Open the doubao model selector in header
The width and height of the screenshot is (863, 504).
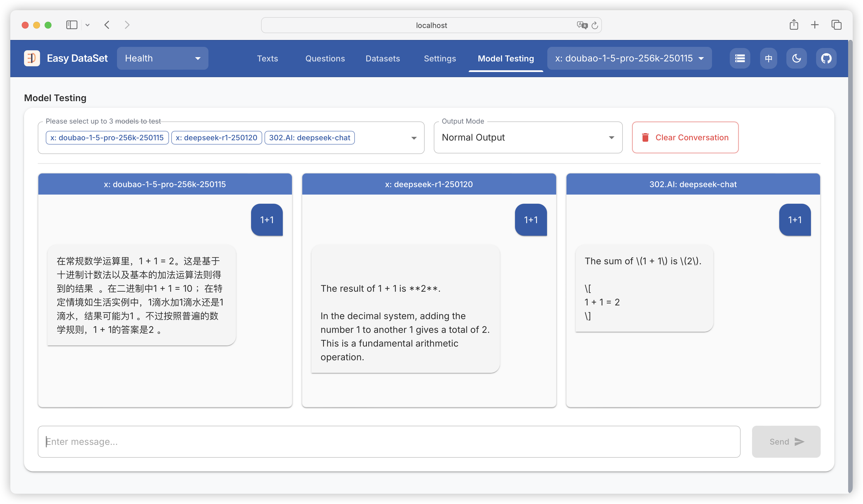tap(629, 59)
